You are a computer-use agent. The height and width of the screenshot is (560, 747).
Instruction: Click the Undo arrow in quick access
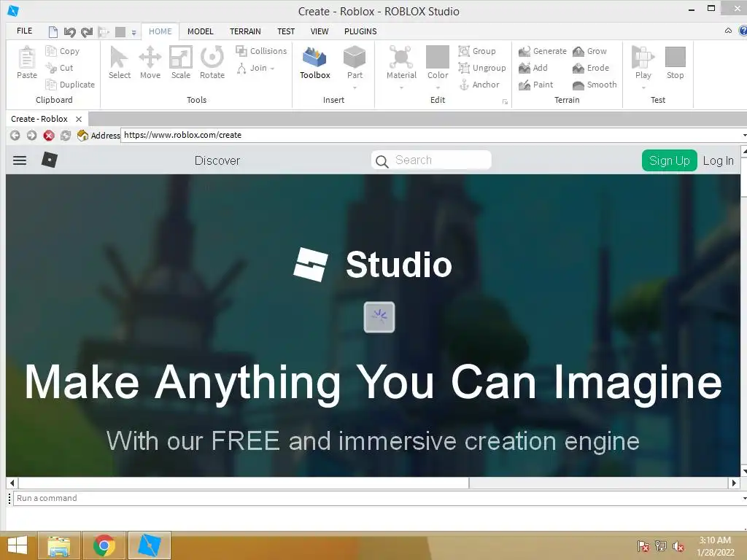pyautogui.click(x=69, y=32)
